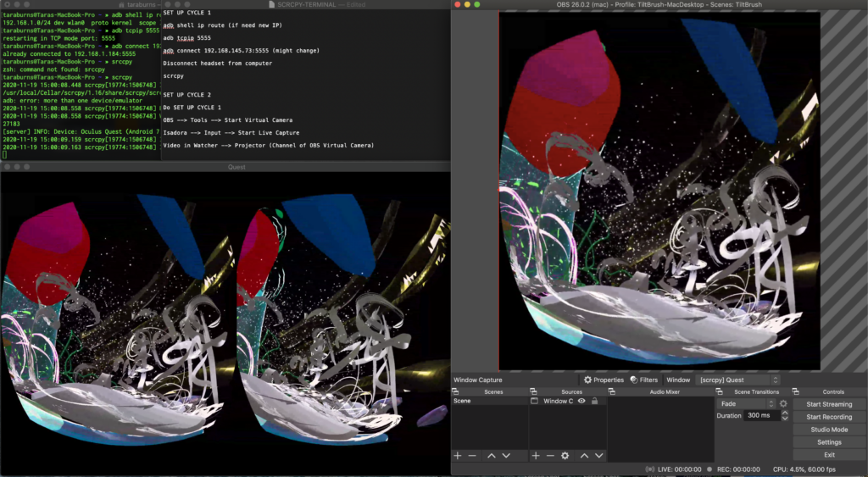Add a new scene with plus icon
The height and width of the screenshot is (477, 868).
(458, 456)
